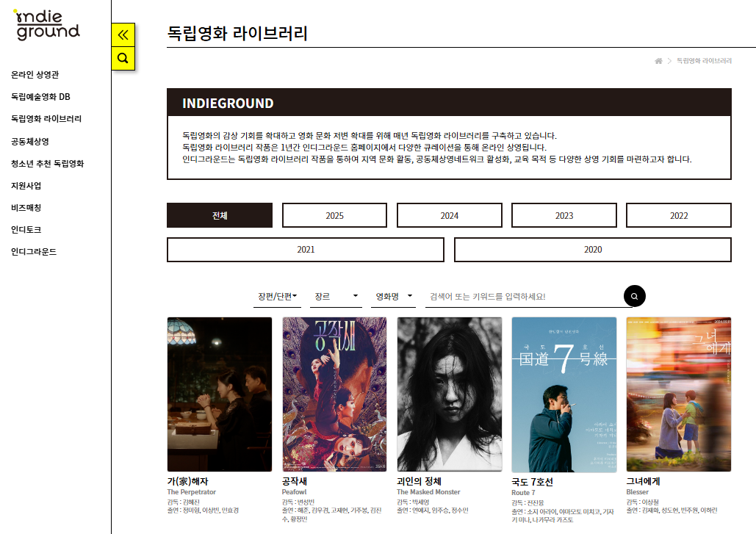Expand the 장편/단편 dropdown
756x534 pixels.
point(277,297)
